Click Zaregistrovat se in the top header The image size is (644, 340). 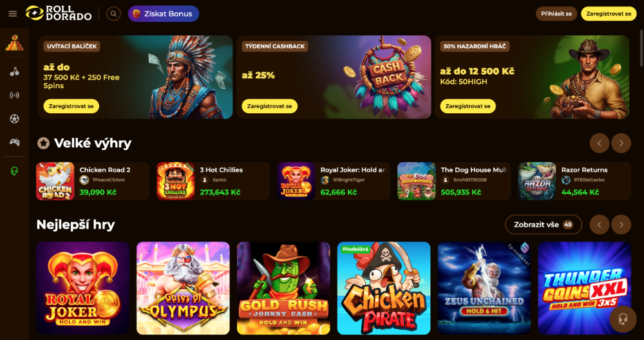coord(609,14)
